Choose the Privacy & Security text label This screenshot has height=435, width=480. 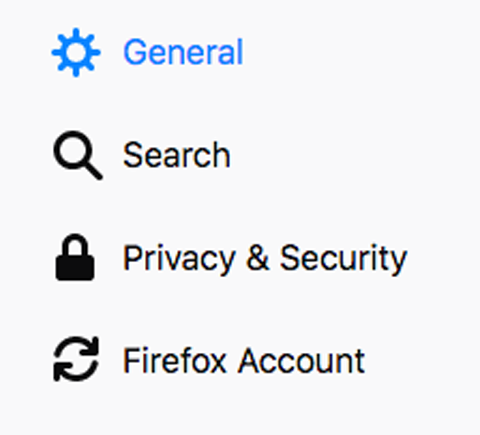tap(265, 259)
